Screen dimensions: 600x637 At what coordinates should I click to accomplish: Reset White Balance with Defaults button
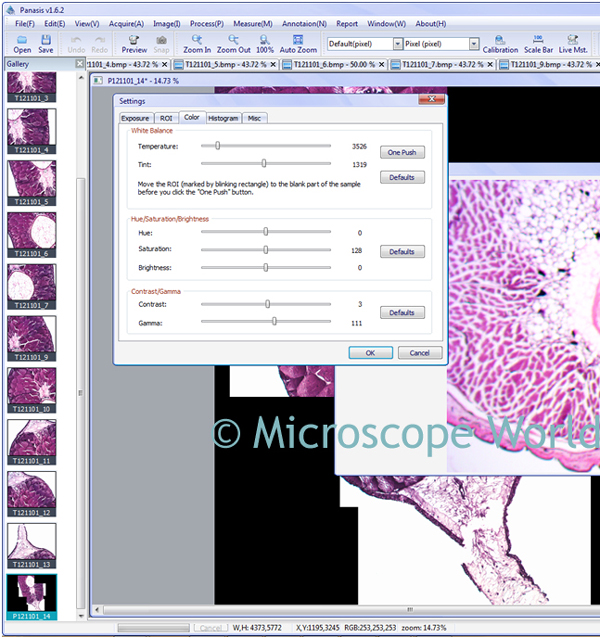pos(402,177)
